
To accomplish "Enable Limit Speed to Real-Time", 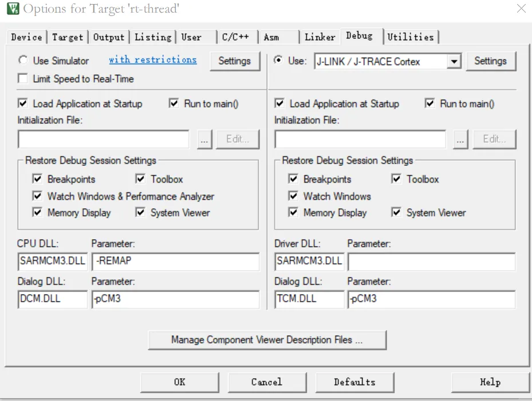I will (x=23, y=78).
